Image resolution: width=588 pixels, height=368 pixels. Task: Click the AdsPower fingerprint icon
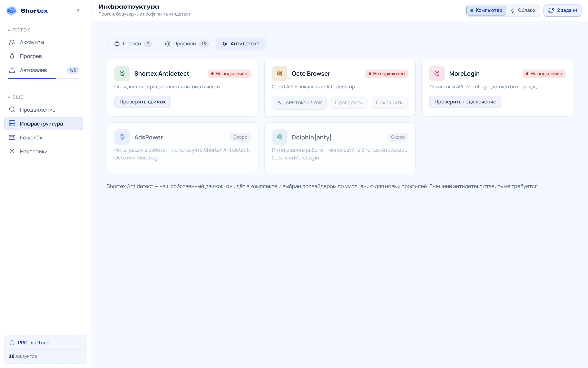click(x=122, y=137)
